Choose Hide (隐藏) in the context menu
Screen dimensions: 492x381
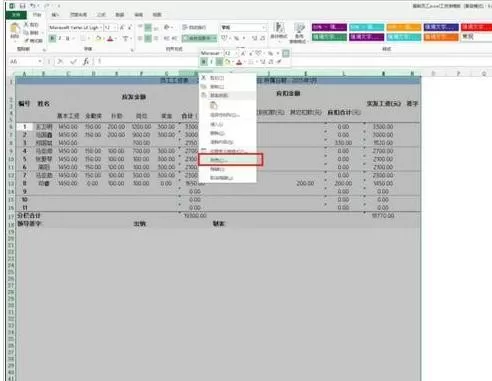pyautogui.click(x=228, y=169)
